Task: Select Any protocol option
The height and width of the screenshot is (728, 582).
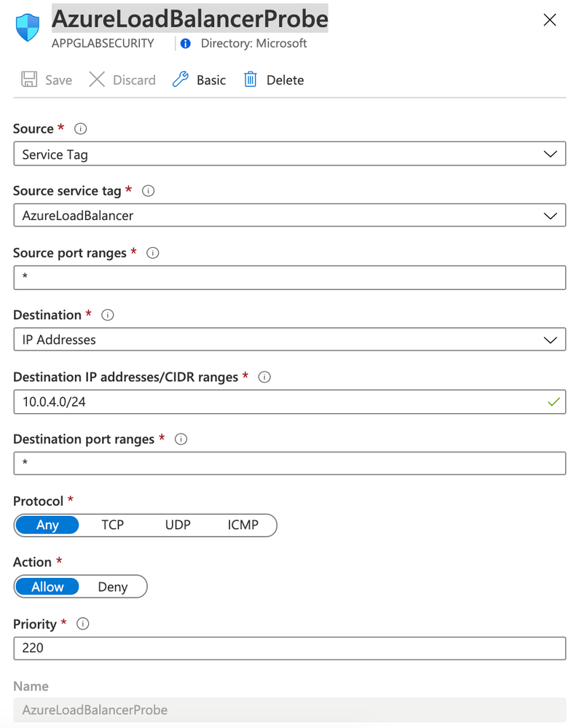Action: 47,525
